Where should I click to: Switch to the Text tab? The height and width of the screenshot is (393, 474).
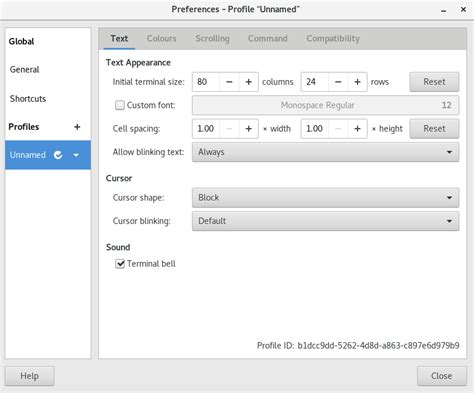119,39
